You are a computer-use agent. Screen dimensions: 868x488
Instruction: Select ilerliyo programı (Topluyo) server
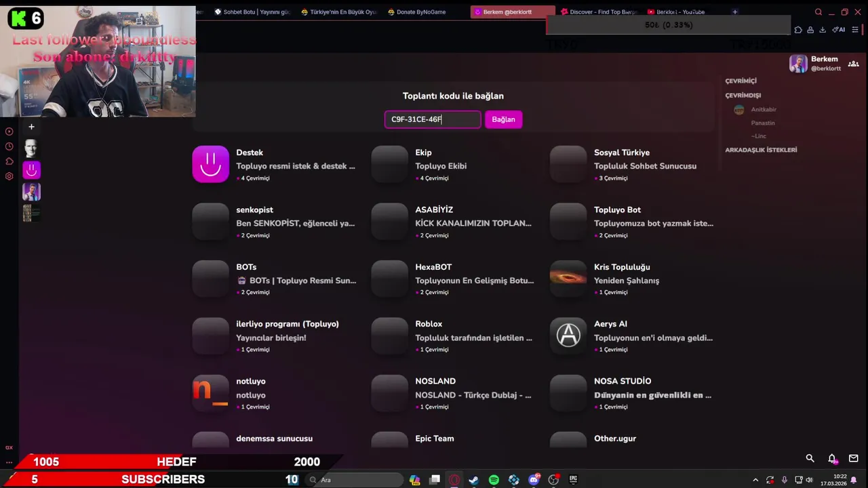[276, 336]
